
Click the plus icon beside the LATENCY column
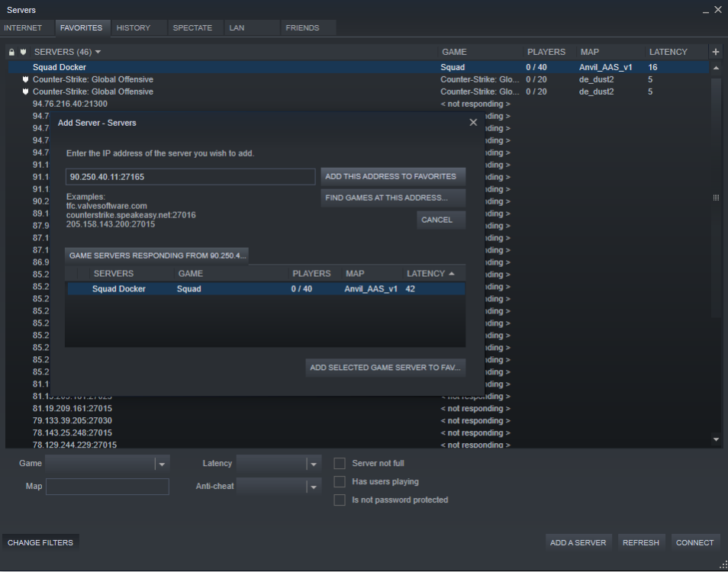pos(716,52)
